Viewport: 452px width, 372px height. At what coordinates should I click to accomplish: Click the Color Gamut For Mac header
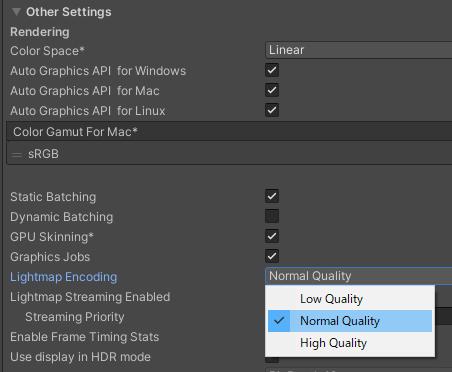click(229, 132)
